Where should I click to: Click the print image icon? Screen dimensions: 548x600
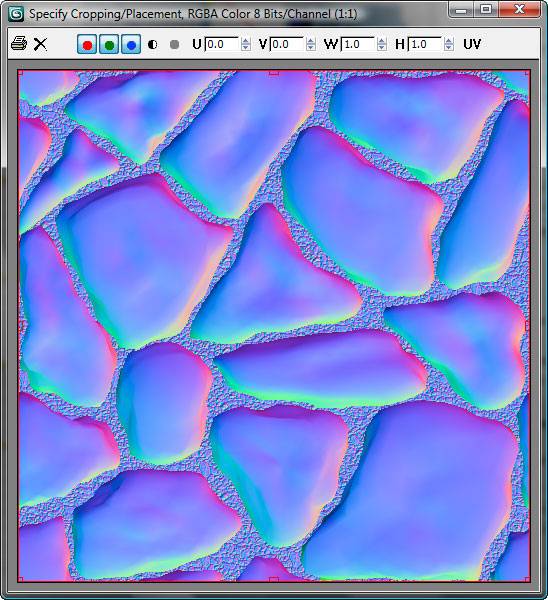click(x=19, y=44)
